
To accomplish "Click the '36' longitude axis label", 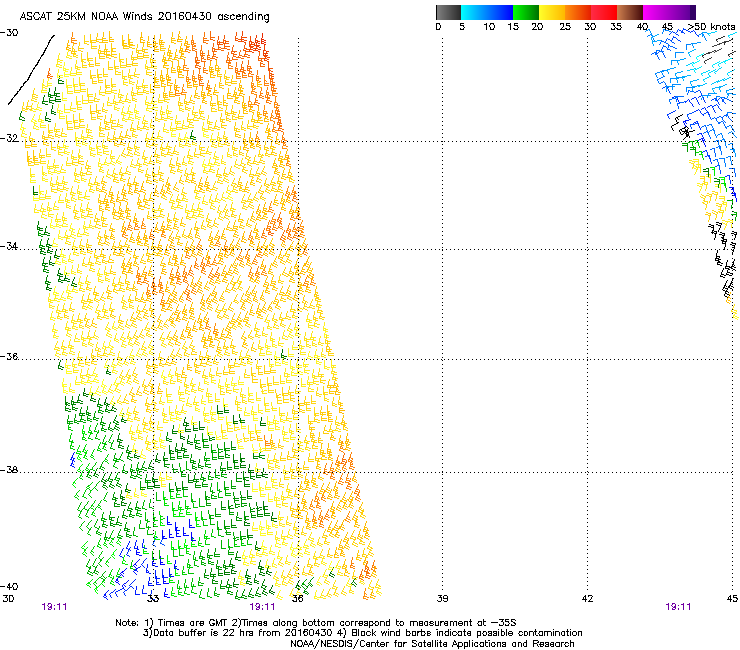I will [298, 599].
